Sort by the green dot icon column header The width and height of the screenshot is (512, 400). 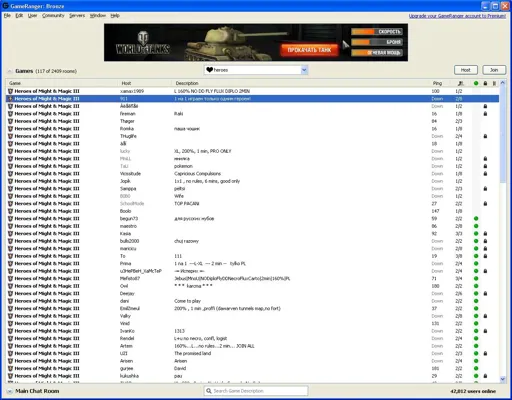476,83
